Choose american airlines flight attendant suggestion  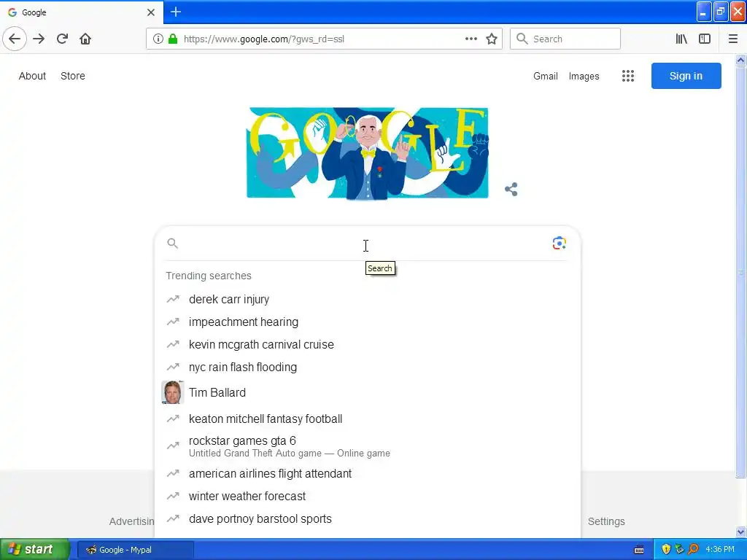(x=368, y=474)
